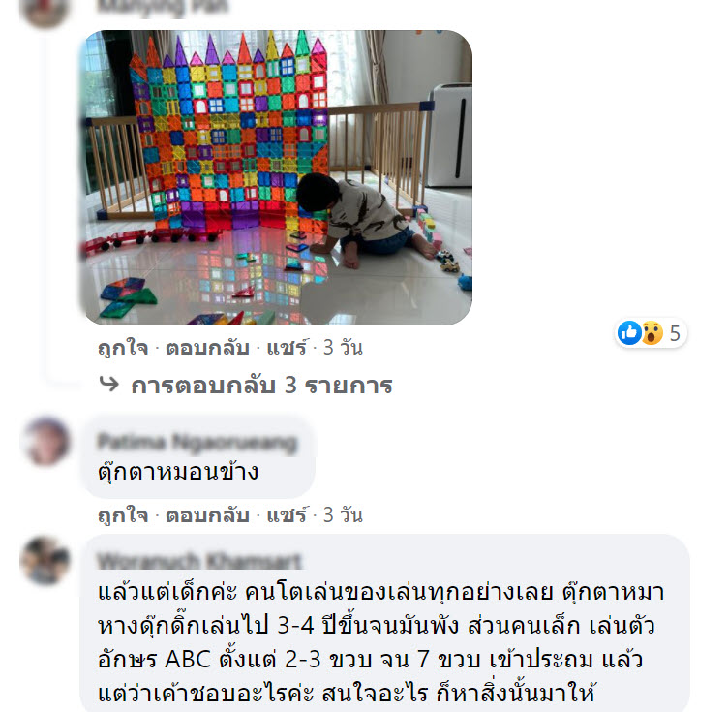
Task: Click the reply arrow icon beside การตอบกลับ
Action: [x=109, y=385]
